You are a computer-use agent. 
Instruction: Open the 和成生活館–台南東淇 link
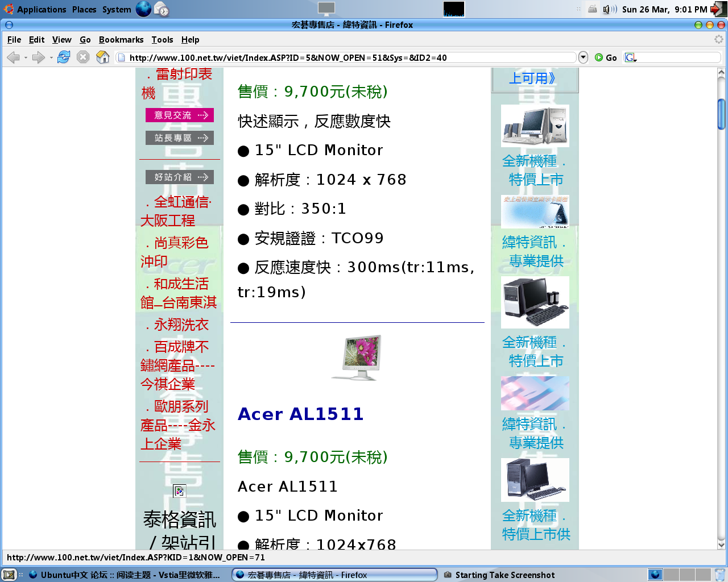(178, 293)
